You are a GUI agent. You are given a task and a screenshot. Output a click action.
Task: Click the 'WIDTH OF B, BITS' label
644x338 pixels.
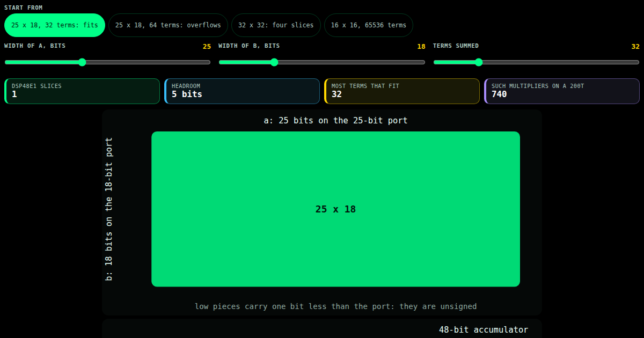pos(249,46)
